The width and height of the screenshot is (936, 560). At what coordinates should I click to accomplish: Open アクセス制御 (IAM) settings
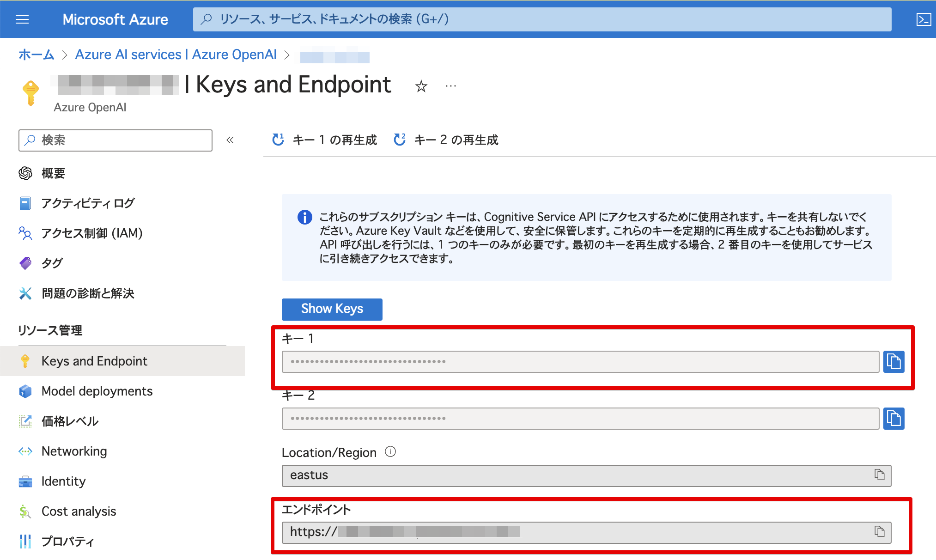(92, 233)
